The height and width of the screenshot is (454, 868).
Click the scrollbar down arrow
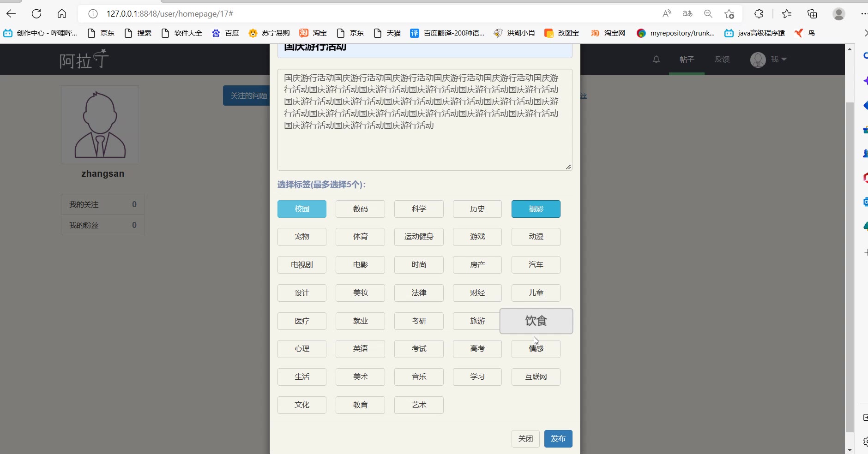point(850,450)
